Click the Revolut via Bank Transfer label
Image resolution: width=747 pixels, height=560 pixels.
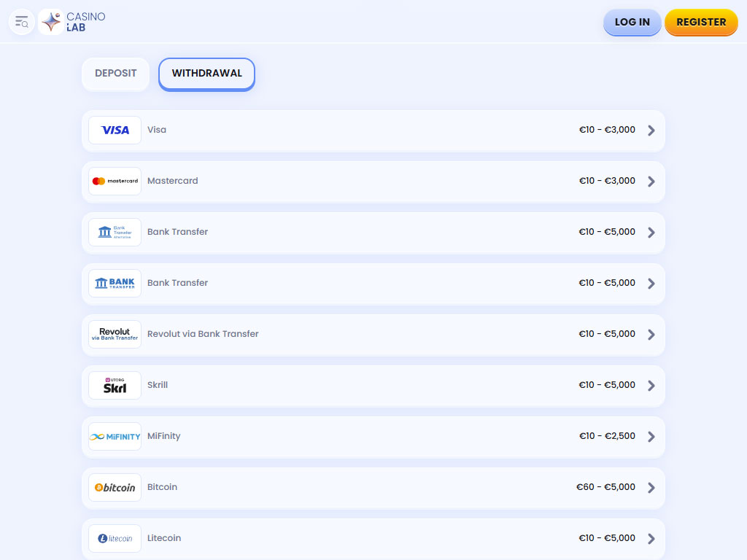(x=203, y=334)
